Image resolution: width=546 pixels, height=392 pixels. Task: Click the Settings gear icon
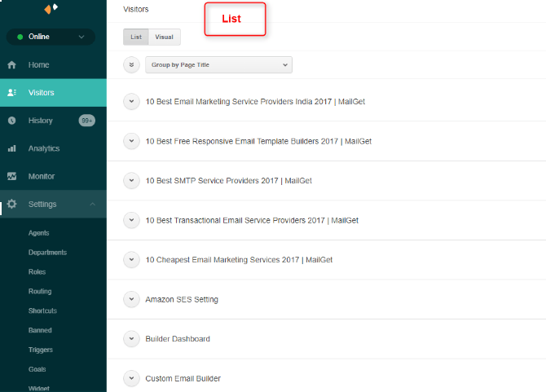click(x=12, y=204)
